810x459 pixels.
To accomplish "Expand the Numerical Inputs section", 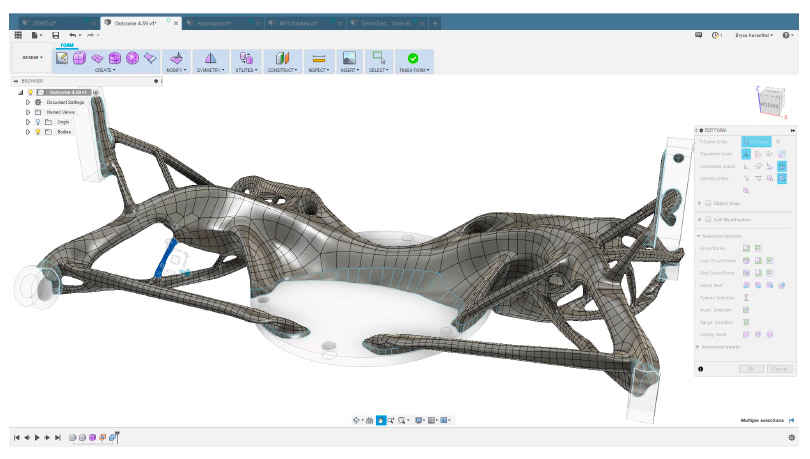I will 699,346.
